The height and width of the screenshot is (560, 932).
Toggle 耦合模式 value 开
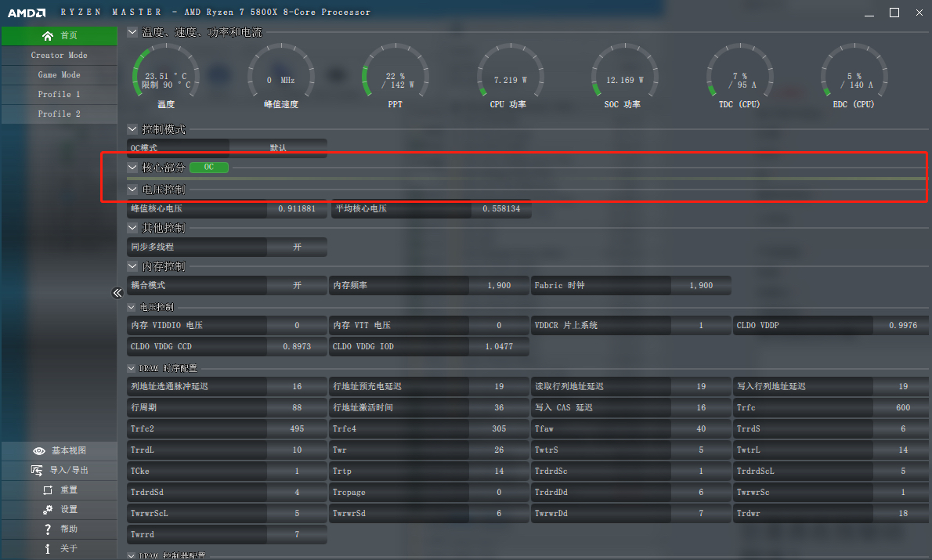297,286
